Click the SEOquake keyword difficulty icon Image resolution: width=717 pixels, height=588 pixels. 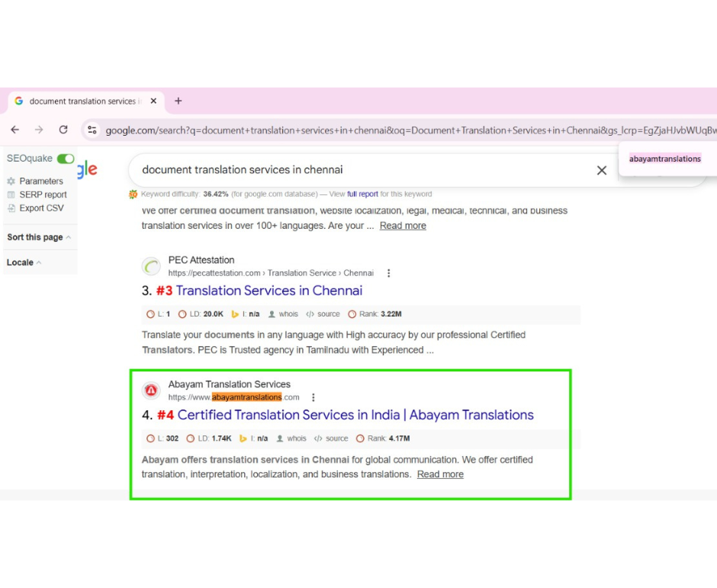[133, 194]
